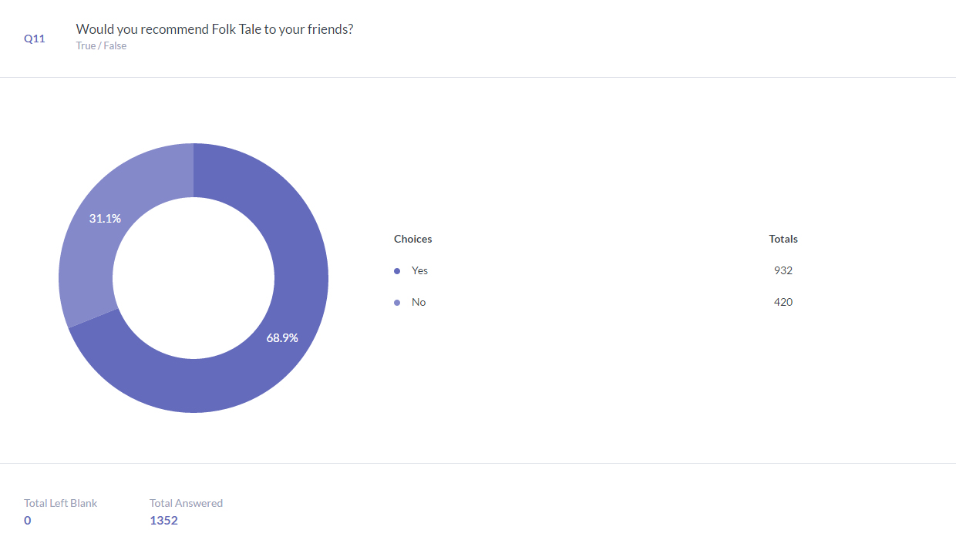Select the No choice label
The height and width of the screenshot is (560, 956).
point(419,302)
